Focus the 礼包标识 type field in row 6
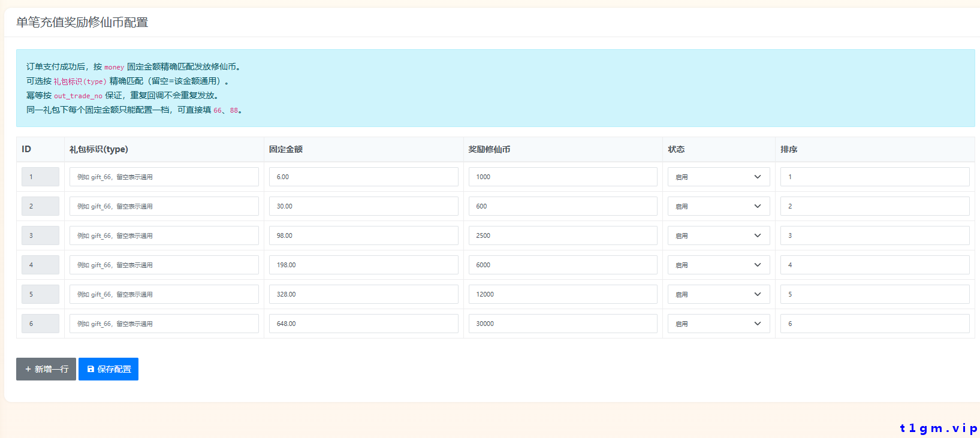The width and height of the screenshot is (980, 438). pos(164,324)
